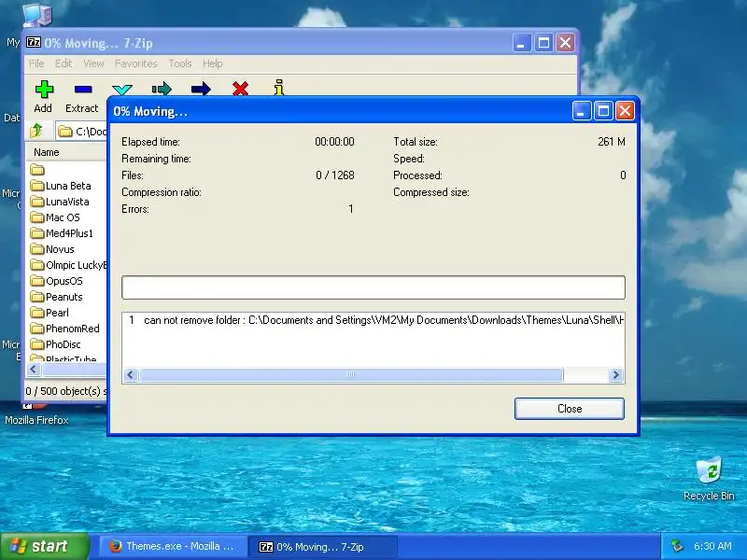747x560 pixels.
Task: Click the Name column header
Action: click(x=66, y=152)
